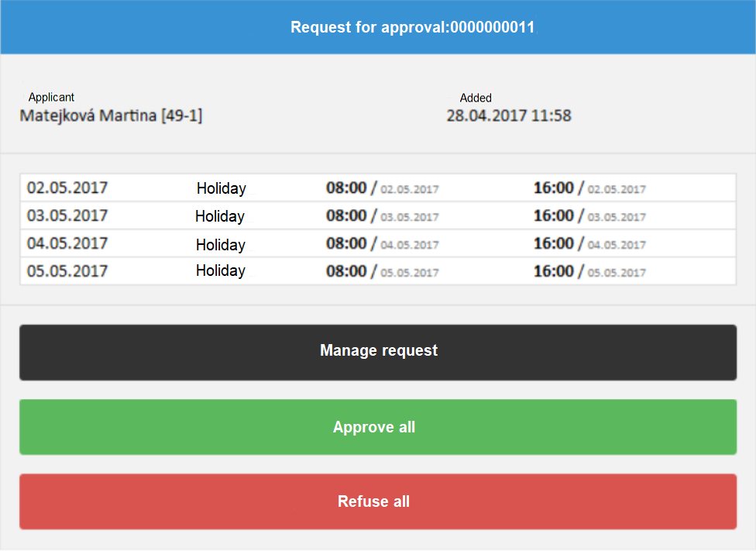Click 16:00 end time for 02.05.2017
756x551 pixels.
point(554,188)
